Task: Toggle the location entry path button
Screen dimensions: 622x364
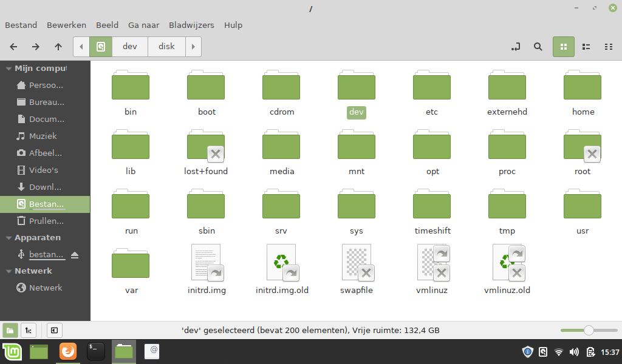Action: point(516,47)
